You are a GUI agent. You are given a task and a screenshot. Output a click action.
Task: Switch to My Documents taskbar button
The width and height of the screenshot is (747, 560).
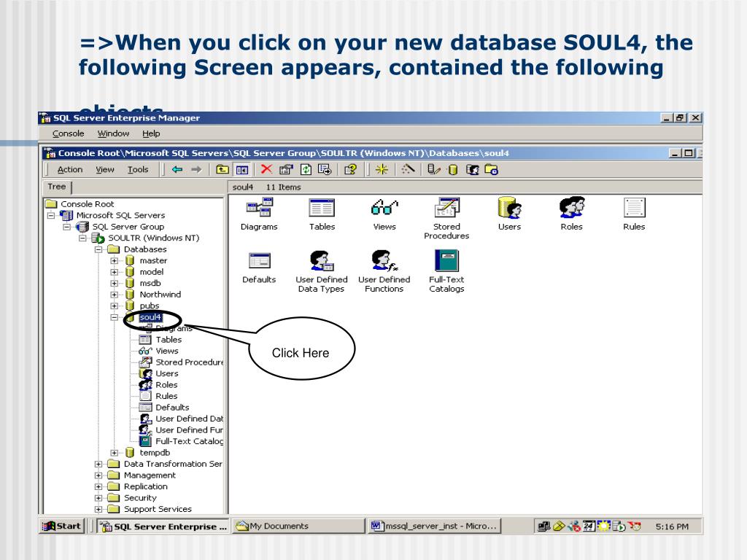pyautogui.click(x=298, y=526)
